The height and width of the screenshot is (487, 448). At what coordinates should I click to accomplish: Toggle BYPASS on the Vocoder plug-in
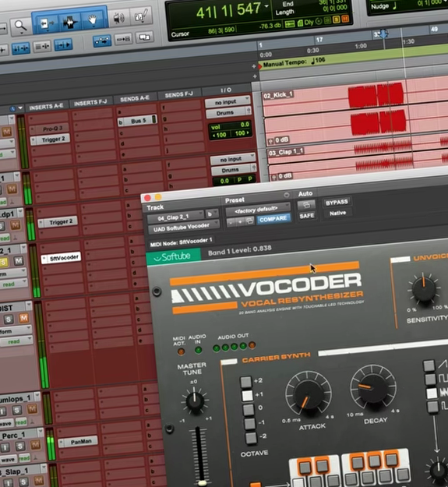(337, 203)
